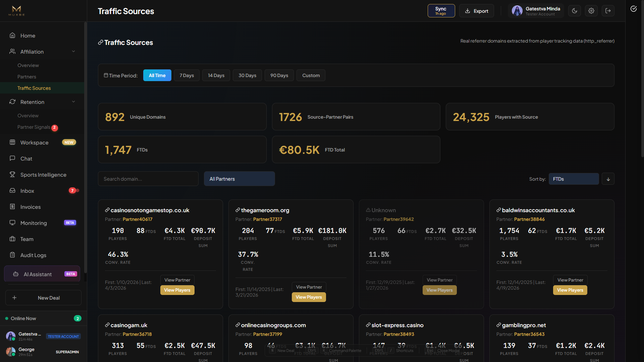Toggle dark mode moon icon
This screenshot has height=362, width=644.
[575, 11]
